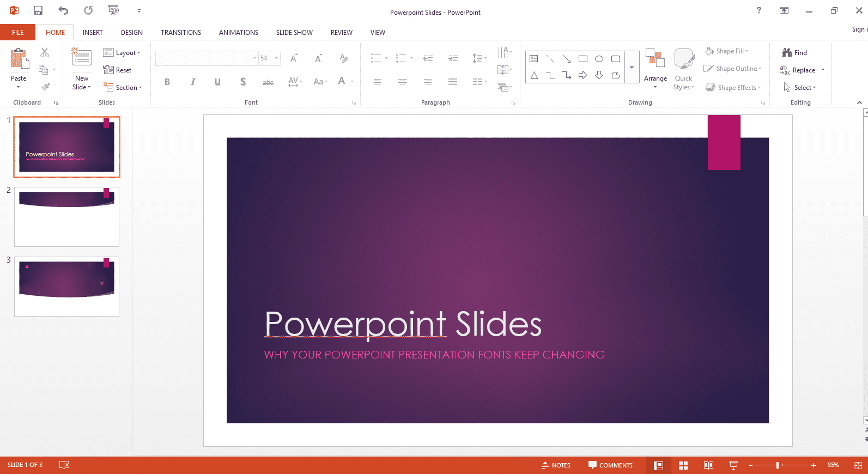Viewport: 868px width, 474px height.
Task: Toggle Italic formatting
Action: click(x=192, y=82)
